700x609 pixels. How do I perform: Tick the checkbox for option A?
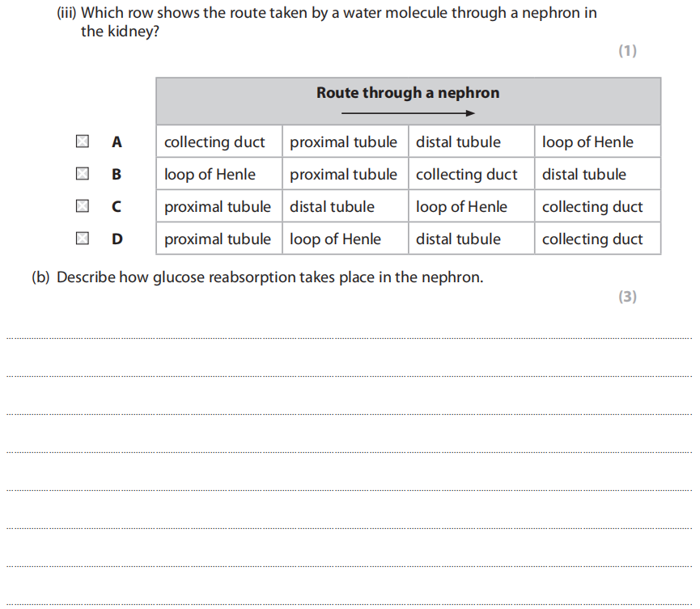point(82,142)
